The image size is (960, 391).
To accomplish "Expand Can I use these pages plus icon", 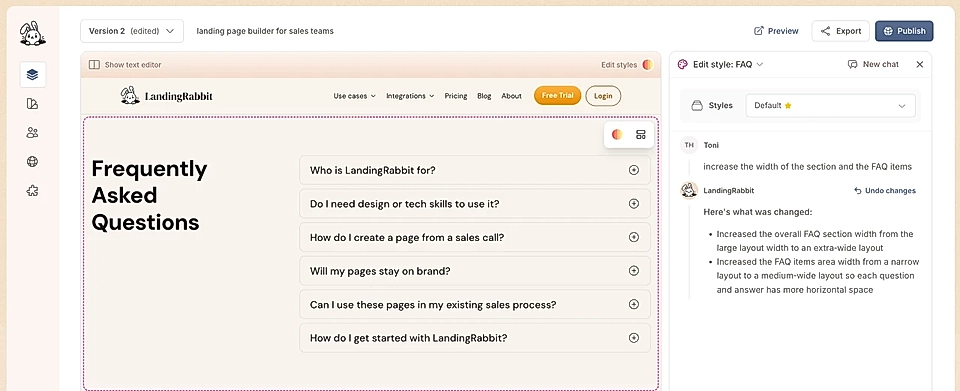I will pos(634,304).
